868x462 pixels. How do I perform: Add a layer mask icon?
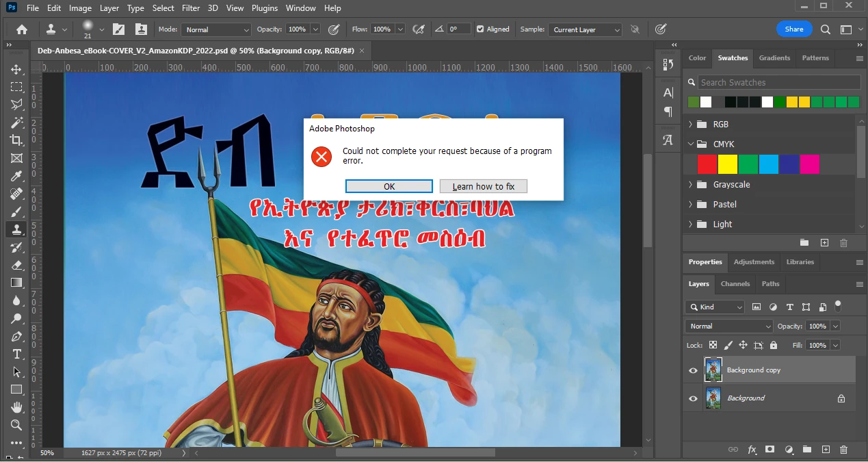(770, 450)
